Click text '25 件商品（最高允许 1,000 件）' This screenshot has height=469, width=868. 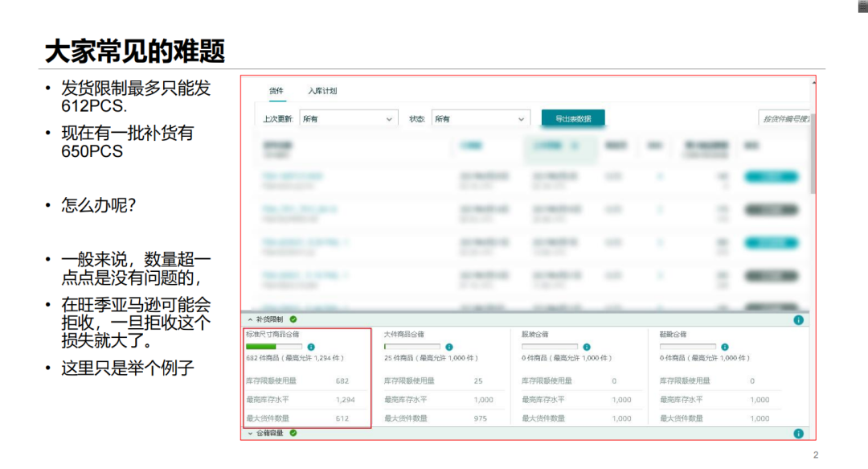432,358
